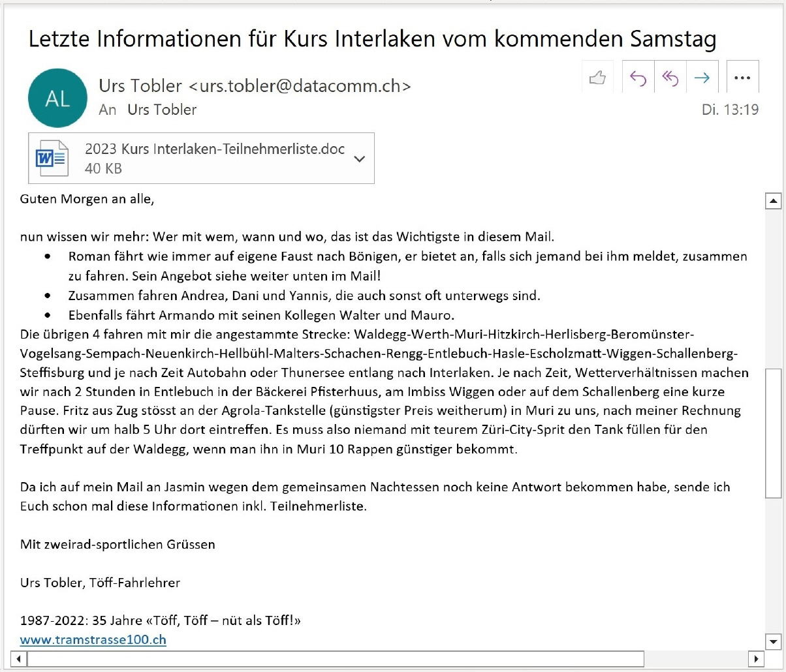Reply all to this message
The width and height of the screenshot is (786, 672).
pyautogui.click(x=670, y=78)
